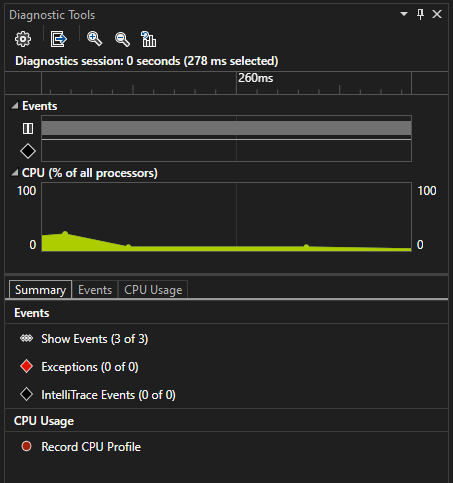Image resolution: width=453 pixels, height=483 pixels.
Task: Open the window position dropdown arrow
Action: [x=404, y=14]
